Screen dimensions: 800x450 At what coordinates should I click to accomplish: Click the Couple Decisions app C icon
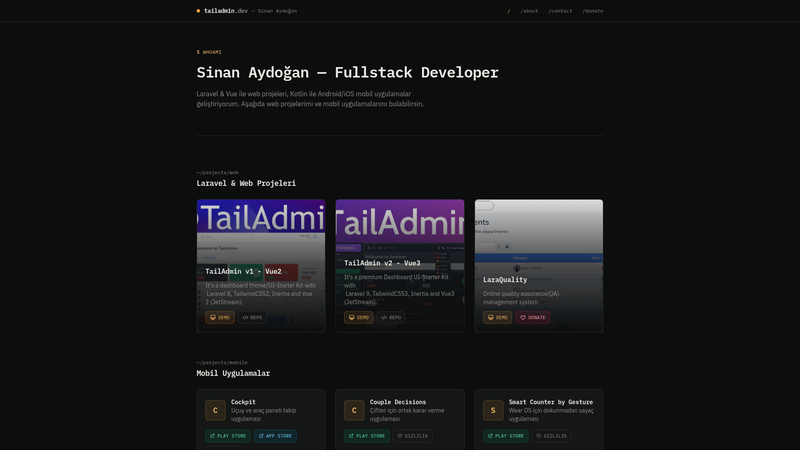354,410
